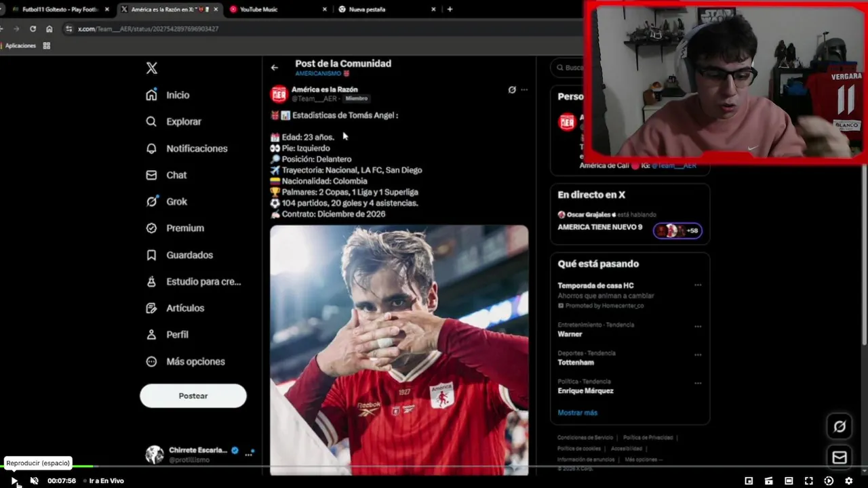Unmute the video player
The image size is (868, 488).
[34, 481]
